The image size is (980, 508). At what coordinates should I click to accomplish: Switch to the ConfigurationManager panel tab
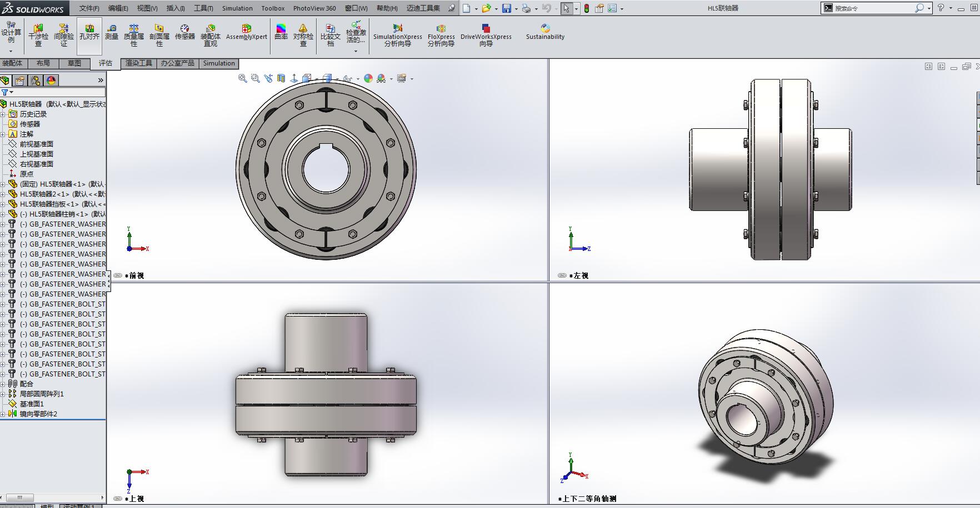point(36,81)
